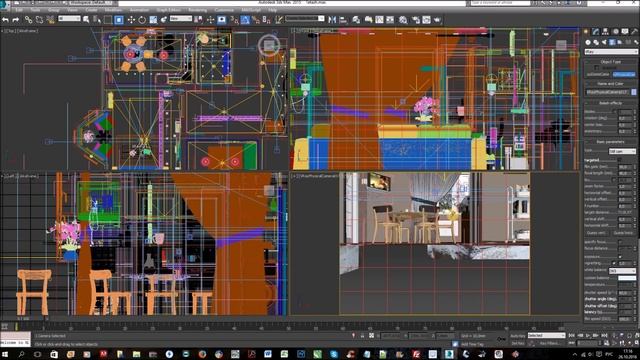
Task: Open the Modifiers menu
Action: 113,10
